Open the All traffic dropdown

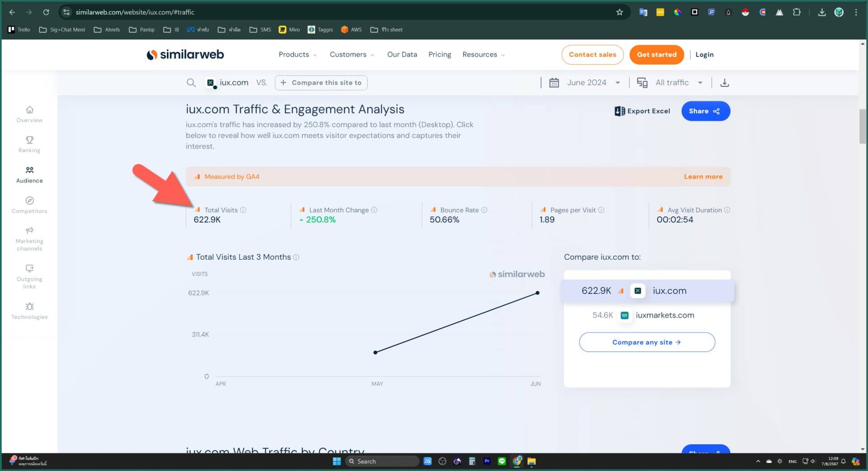[670, 82]
